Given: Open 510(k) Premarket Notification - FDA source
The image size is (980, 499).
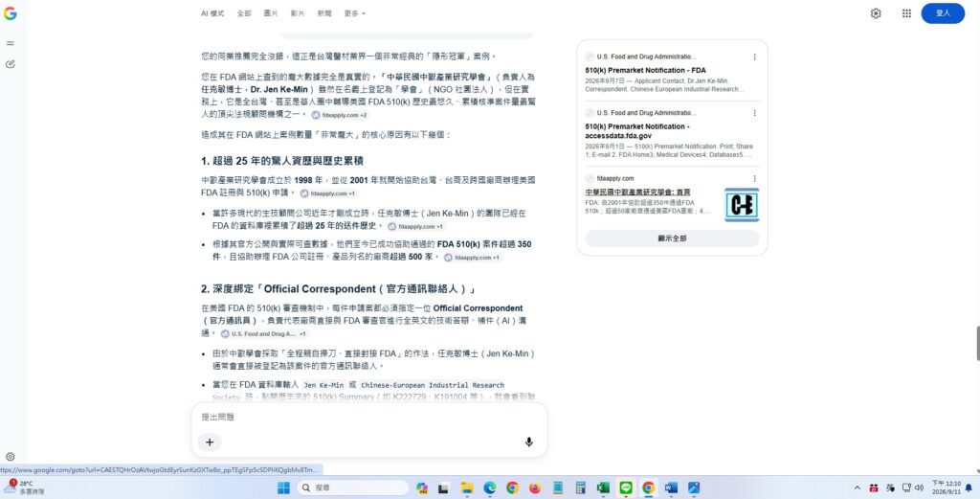Looking at the screenshot, I should 646,71.
